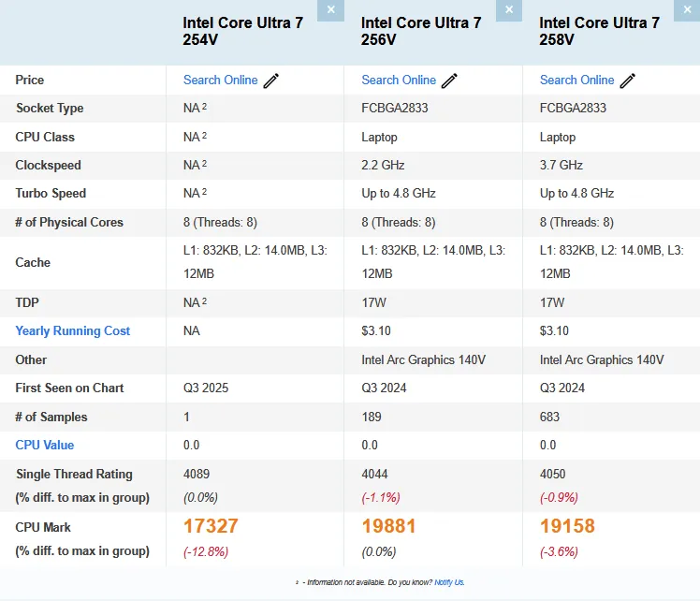Open the CPU Value link
Screen dimensions: 700x601
coord(45,446)
